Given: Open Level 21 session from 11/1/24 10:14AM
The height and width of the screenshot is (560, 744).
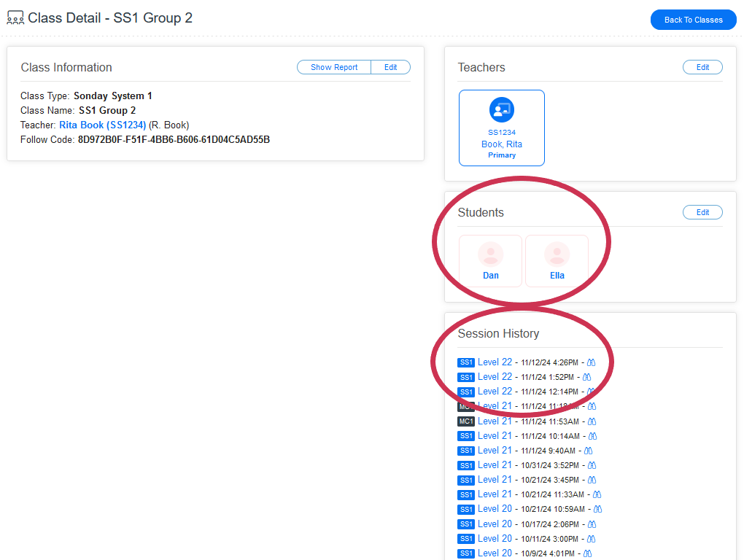Looking at the screenshot, I should 495,436.
